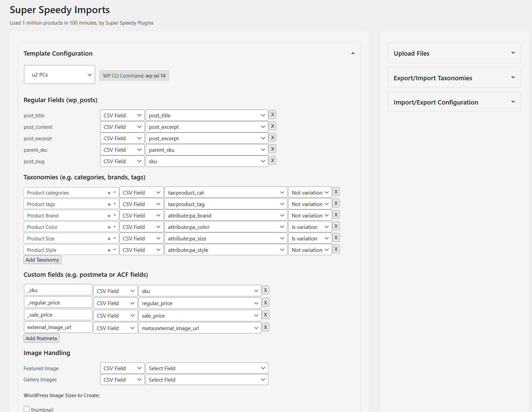Image resolution: width=532 pixels, height=412 pixels.
Task: Clear the Product Color selection with small ×
Action: [x=109, y=228]
